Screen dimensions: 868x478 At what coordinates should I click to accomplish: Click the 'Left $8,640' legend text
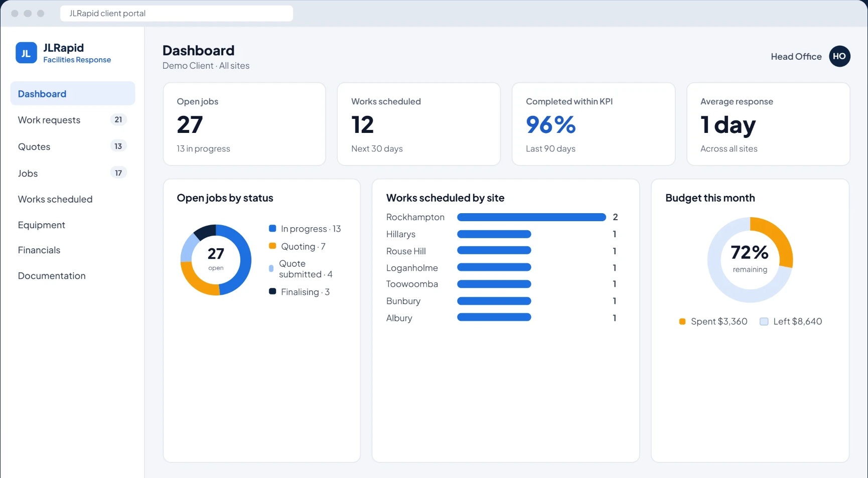click(x=798, y=322)
